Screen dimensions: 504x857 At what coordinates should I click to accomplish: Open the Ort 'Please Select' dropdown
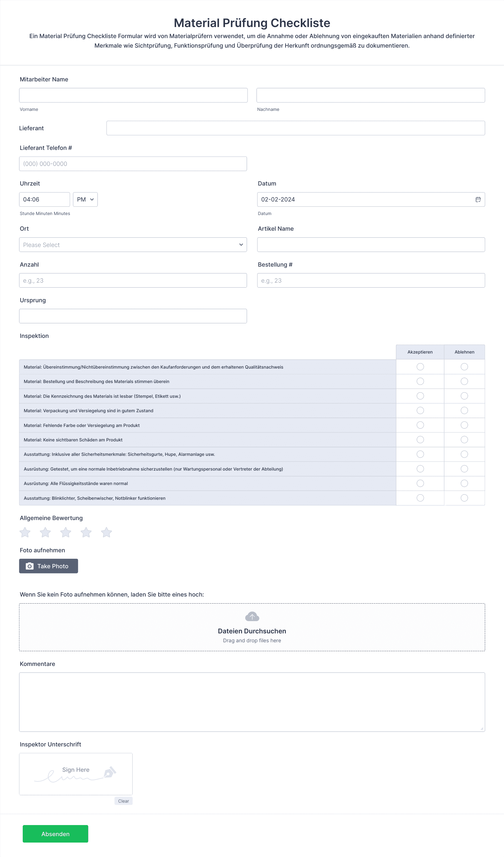tap(133, 245)
